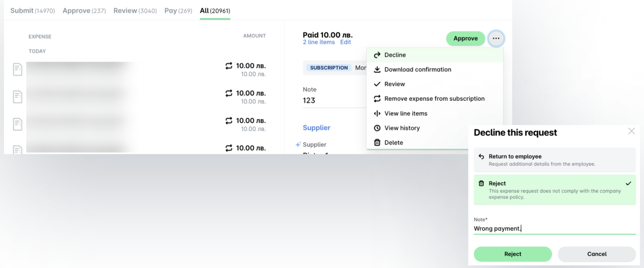
Task: Click the Note field containing 123
Action: (x=334, y=100)
